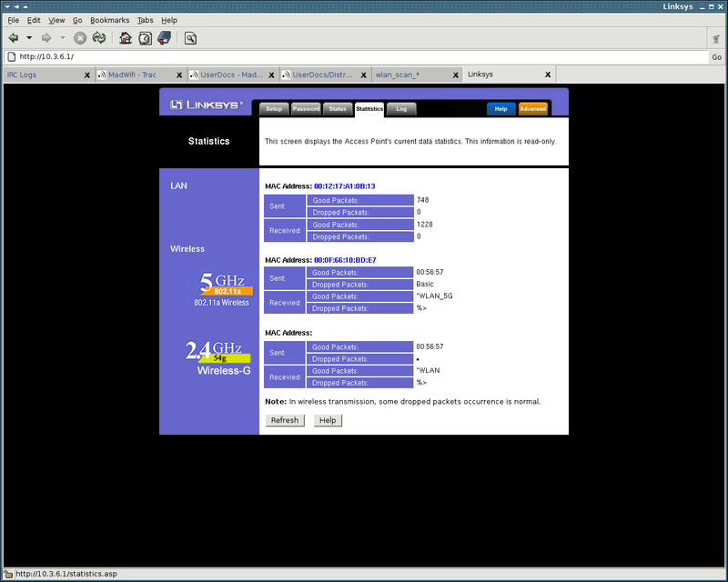Click the Go button
Viewport: 728px width, 582px height.
pos(716,57)
